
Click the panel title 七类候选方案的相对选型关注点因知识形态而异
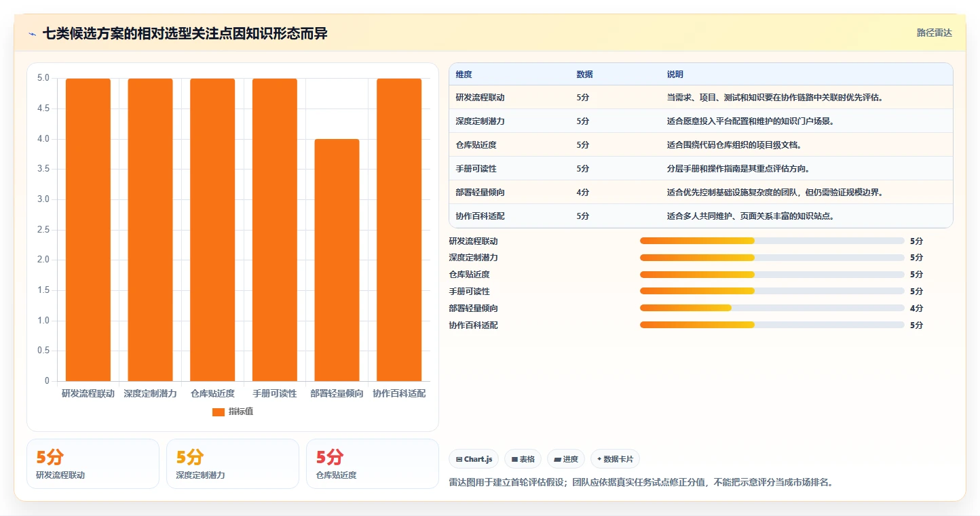(x=185, y=33)
